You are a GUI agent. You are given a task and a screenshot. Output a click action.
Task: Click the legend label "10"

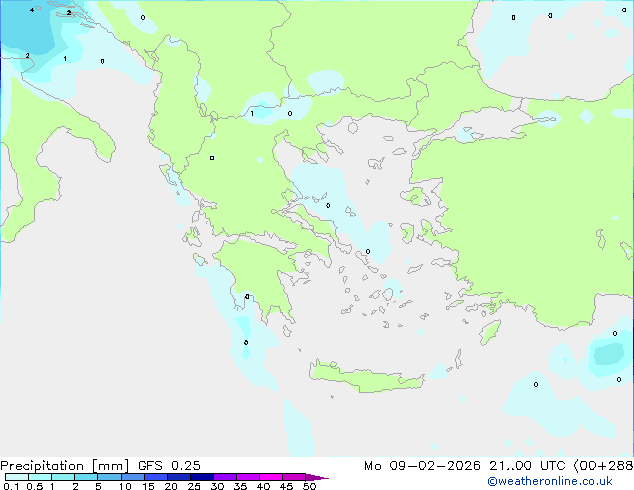coord(125,486)
